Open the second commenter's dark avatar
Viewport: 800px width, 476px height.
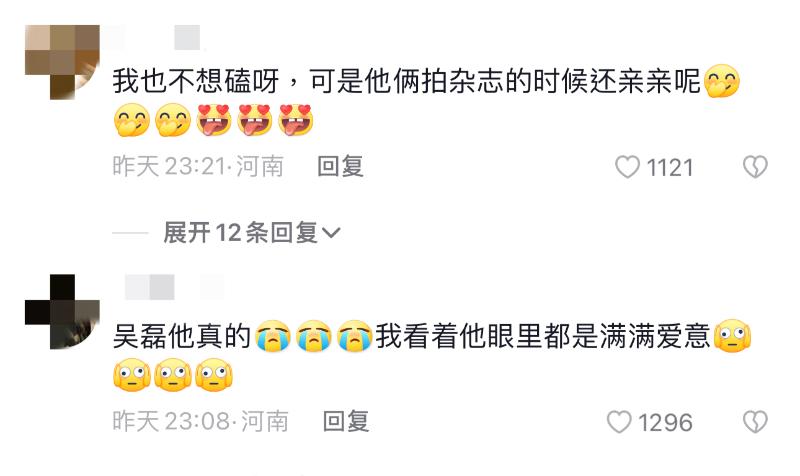pyautogui.click(x=62, y=312)
